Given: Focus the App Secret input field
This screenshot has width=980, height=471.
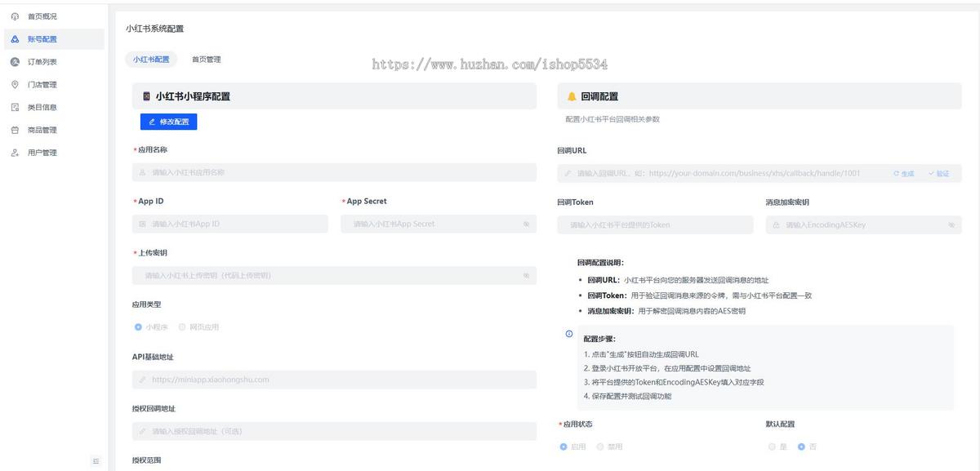Looking at the screenshot, I should [439, 224].
